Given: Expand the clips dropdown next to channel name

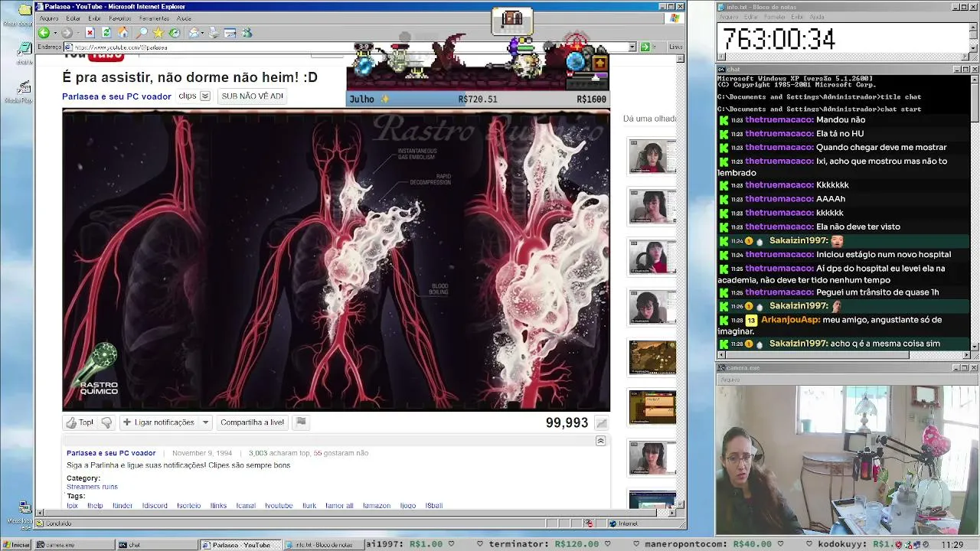Looking at the screenshot, I should coord(205,96).
